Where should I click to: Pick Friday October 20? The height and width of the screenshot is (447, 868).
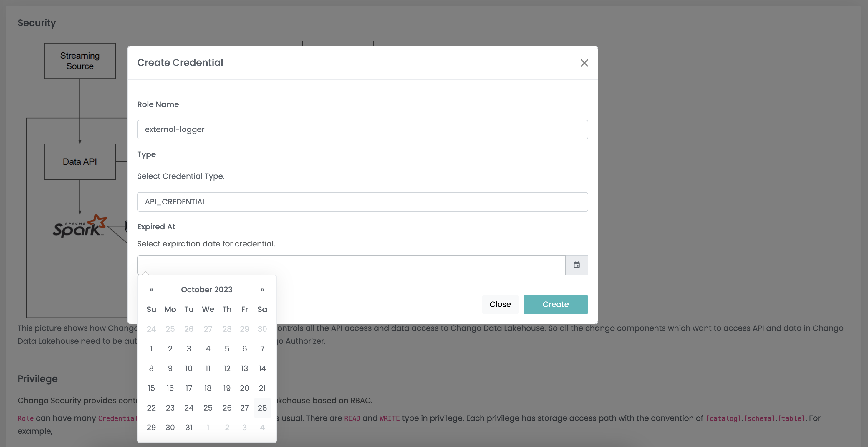(x=244, y=388)
